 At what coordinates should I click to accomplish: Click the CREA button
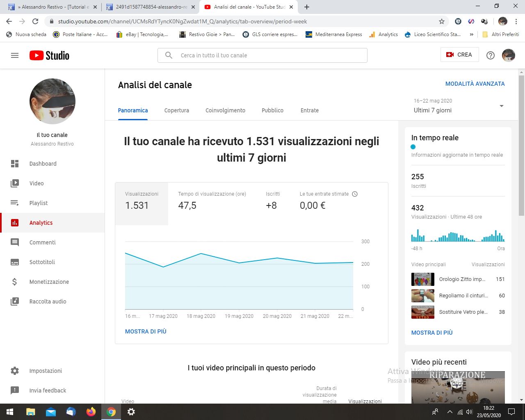[459, 55]
